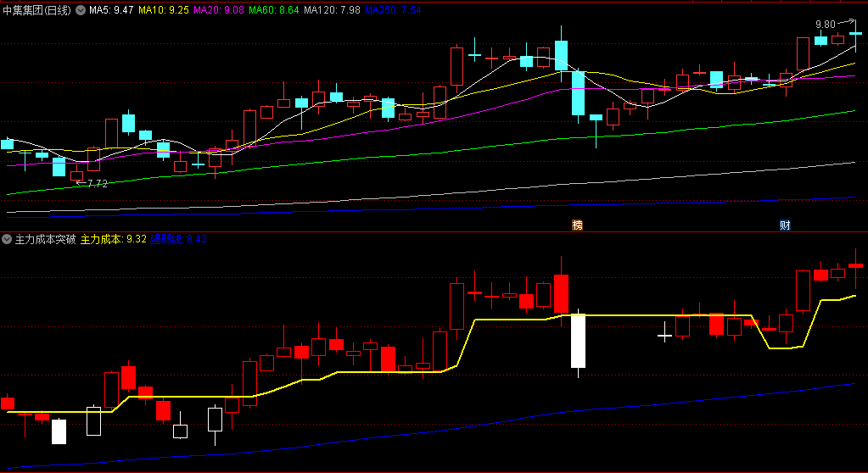Screen dimensions: 868x473
Task: Click 强弱线: 8.42 value label
Action: pyautogui.click(x=179, y=240)
